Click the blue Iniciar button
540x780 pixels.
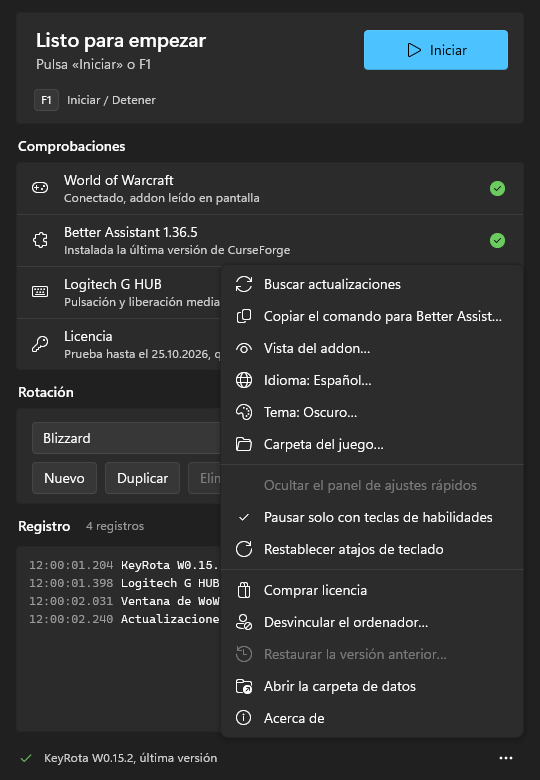436,50
